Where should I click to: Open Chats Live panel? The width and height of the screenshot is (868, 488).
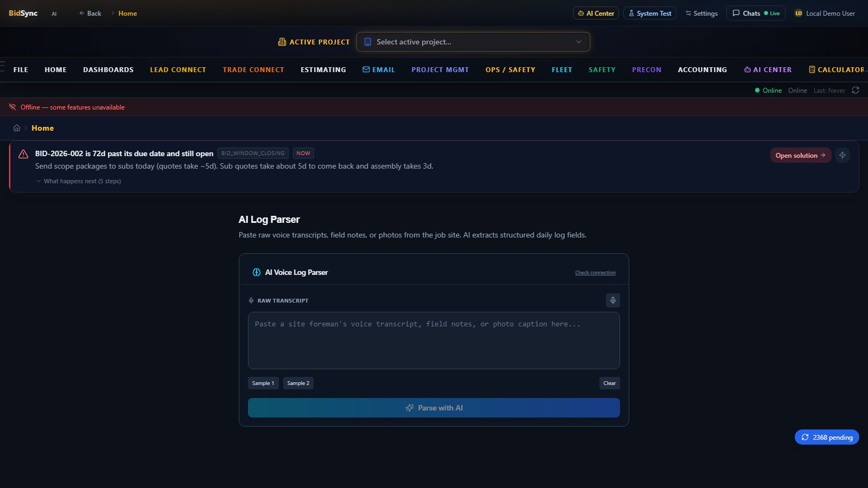point(756,13)
